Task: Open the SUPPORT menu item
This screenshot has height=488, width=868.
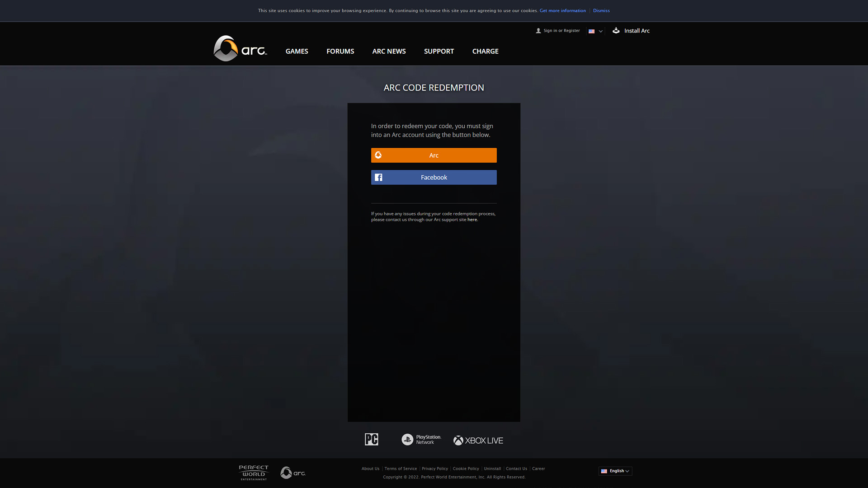Action: point(439,51)
